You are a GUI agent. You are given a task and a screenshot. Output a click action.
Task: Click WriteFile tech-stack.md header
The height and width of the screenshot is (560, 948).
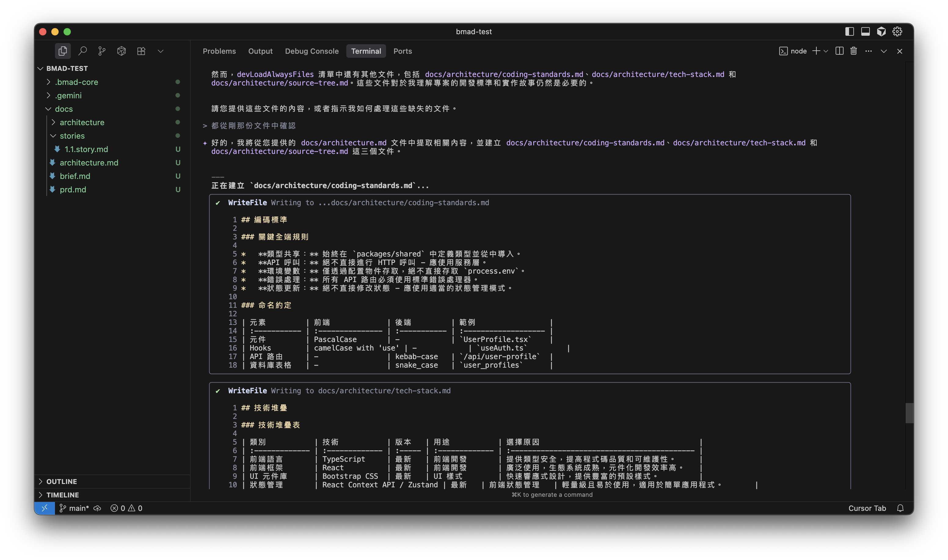tap(339, 391)
